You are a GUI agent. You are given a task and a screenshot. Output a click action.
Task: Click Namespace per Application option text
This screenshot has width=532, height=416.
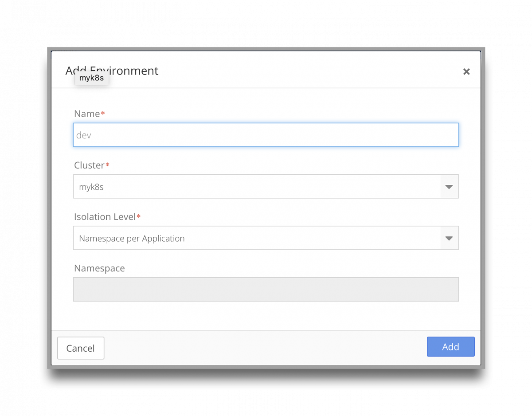(131, 238)
